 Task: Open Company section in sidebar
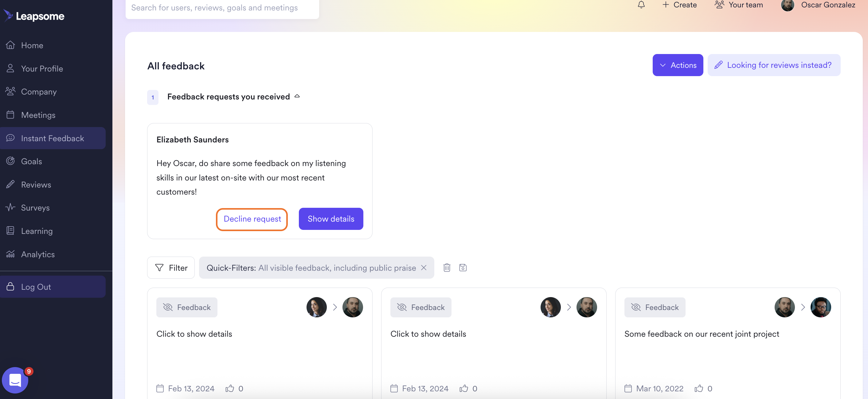pos(53,91)
